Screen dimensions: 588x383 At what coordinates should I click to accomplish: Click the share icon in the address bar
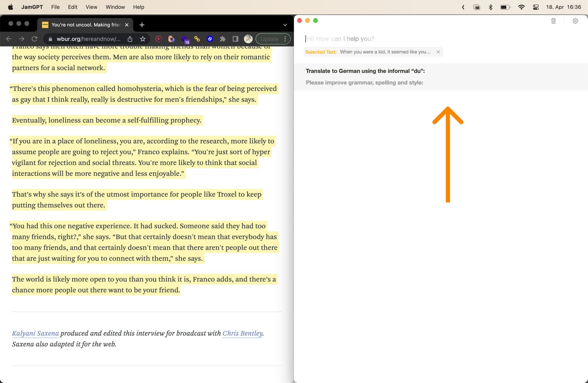click(x=130, y=39)
